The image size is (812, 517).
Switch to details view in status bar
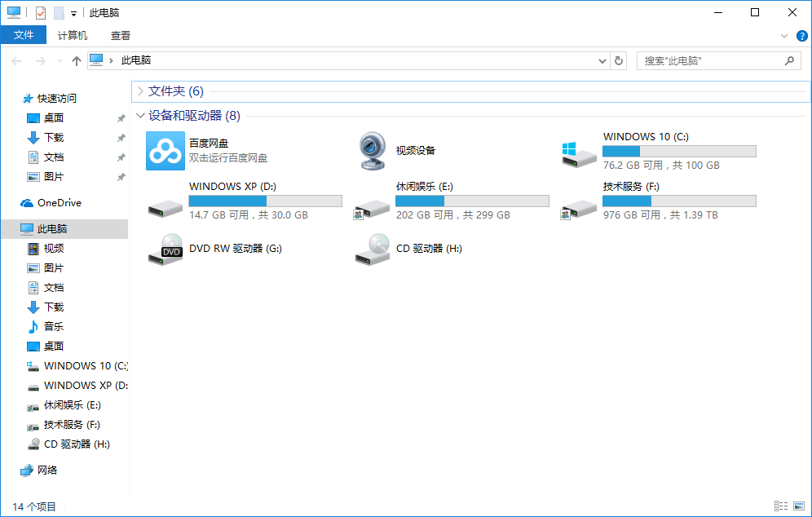tap(780, 506)
